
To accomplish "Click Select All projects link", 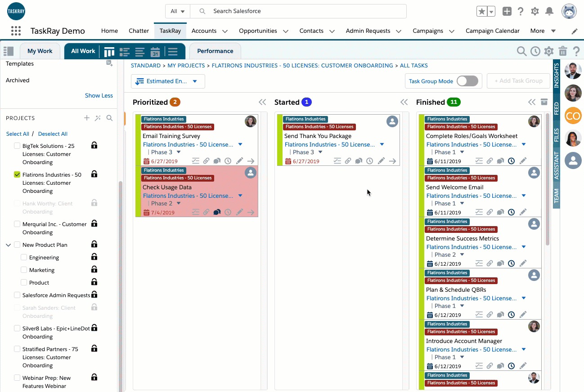I will [x=18, y=134].
